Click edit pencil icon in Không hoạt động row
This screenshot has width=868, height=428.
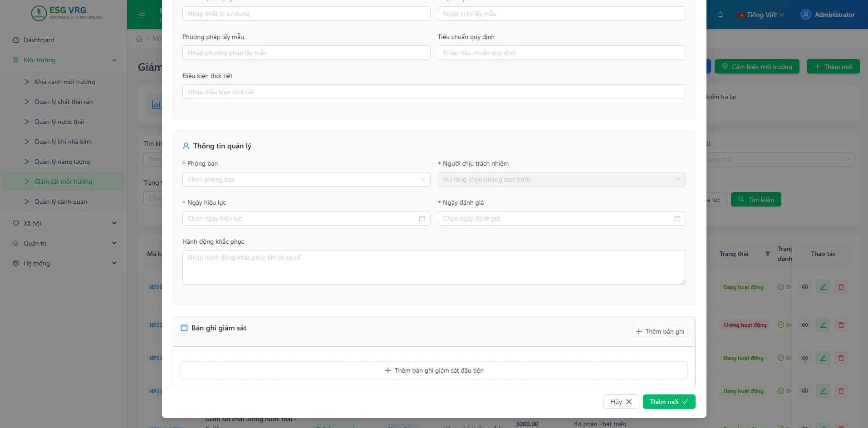(823, 325)
